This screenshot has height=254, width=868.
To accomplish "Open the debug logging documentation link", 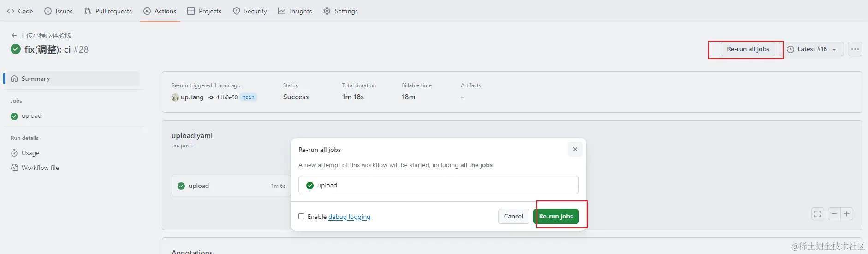I will [349, 217].
